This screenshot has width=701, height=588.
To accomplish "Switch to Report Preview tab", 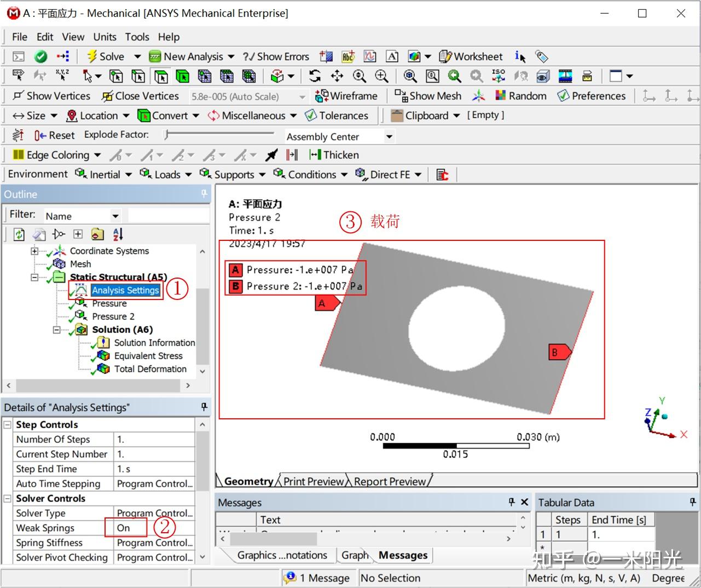I will [389, 481].
